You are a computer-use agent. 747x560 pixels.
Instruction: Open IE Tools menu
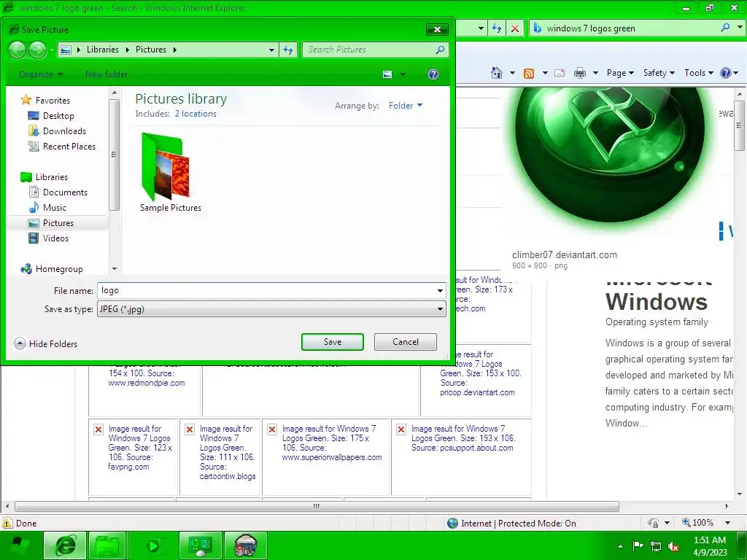[698, 73]
